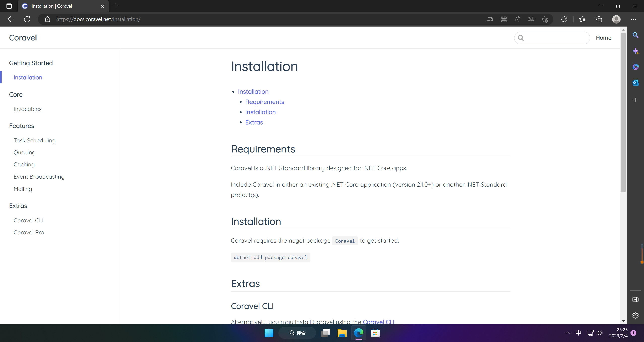
Task: Click the Requirements table of contents link
Action: pos(265,102)
